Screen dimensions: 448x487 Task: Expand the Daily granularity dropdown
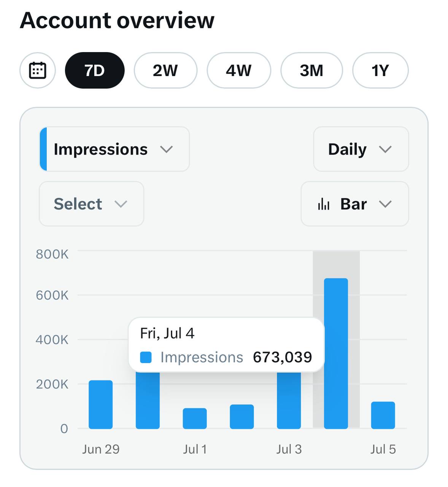coord(361,149)
